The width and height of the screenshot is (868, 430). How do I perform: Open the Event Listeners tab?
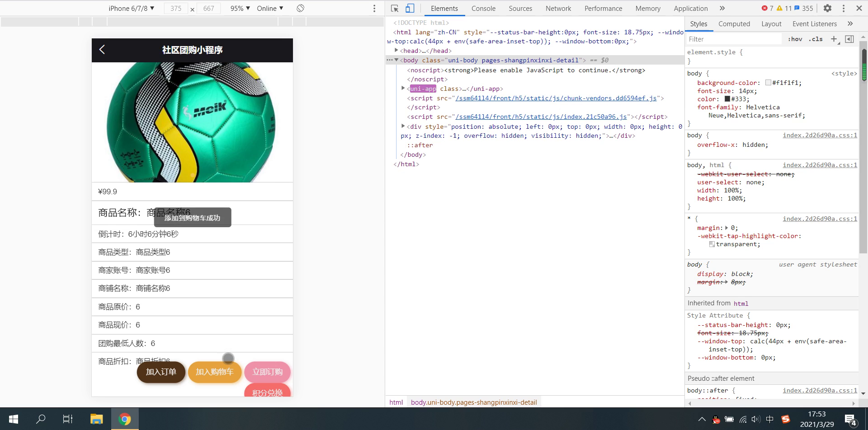815,23
